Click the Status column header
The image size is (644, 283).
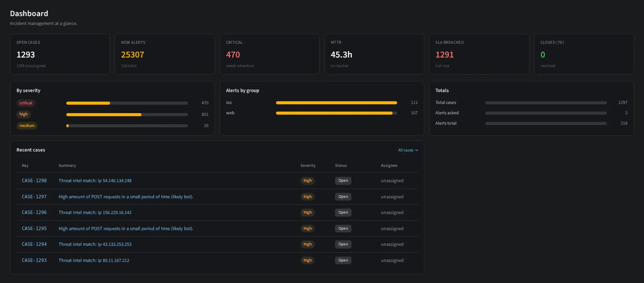pos(341,165)
